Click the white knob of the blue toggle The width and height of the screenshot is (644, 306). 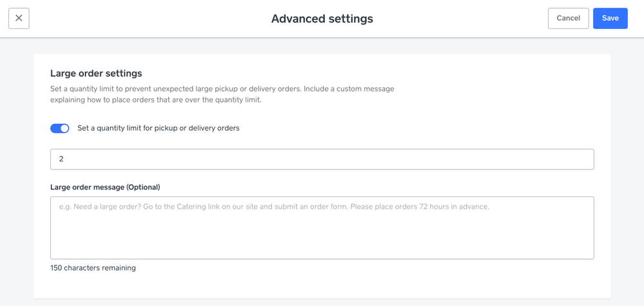click(64, 128)
